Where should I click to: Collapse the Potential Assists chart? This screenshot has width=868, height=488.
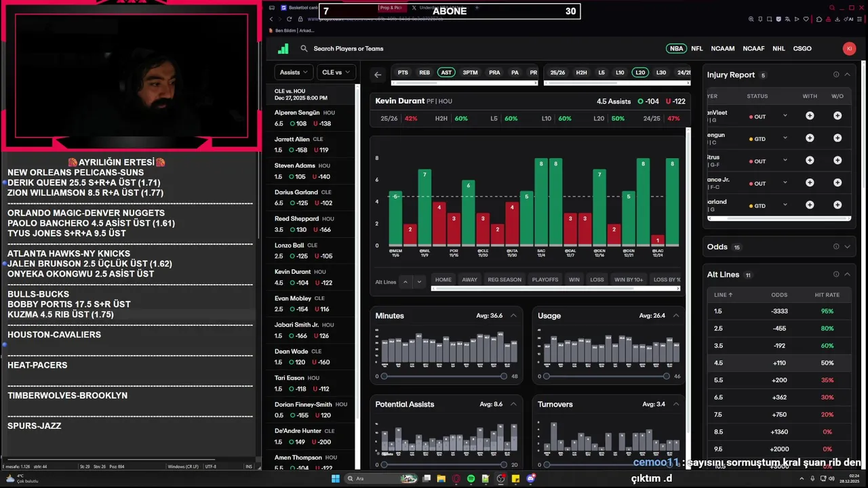click(513, 405)
